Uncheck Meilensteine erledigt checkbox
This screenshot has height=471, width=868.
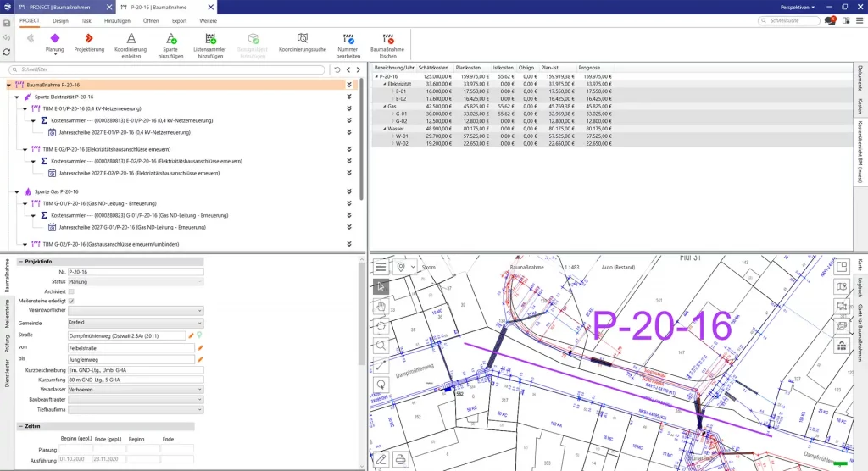pyautogui.click(x=71, y=301)
